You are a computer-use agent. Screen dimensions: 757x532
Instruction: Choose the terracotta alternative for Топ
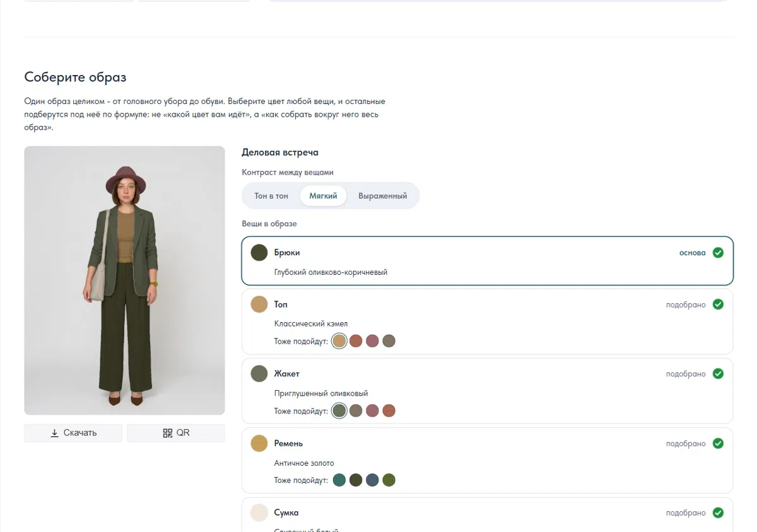click(x=356, y=341)
